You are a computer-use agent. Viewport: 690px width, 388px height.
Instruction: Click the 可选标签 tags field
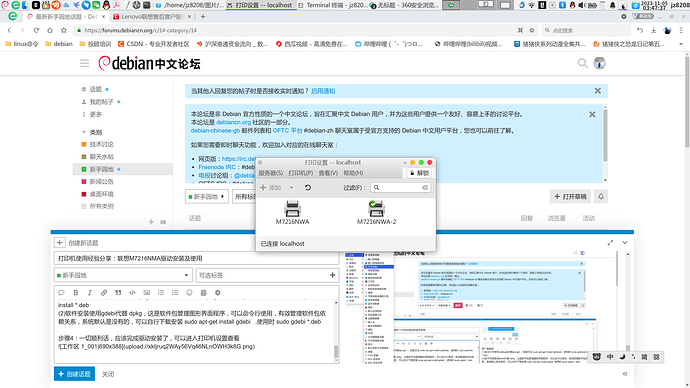[x=267, y=275]
